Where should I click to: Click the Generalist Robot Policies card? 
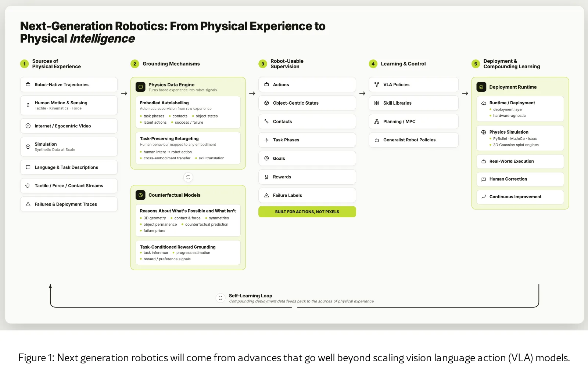[413, 140]
